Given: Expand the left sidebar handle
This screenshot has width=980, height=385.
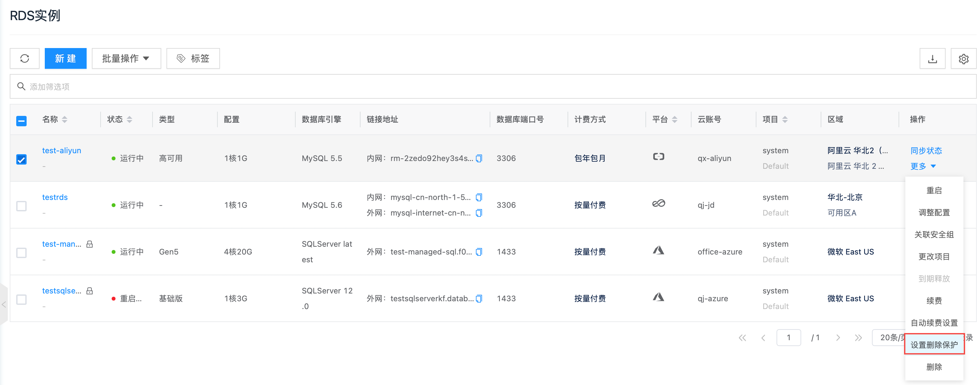Looking at the screenshot, I should click(4, 304).
